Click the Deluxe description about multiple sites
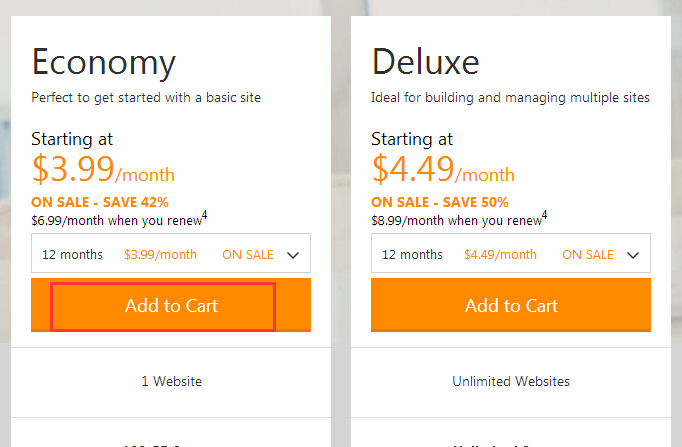The height and width of the screenshot is (447, 682). [510, 98]
